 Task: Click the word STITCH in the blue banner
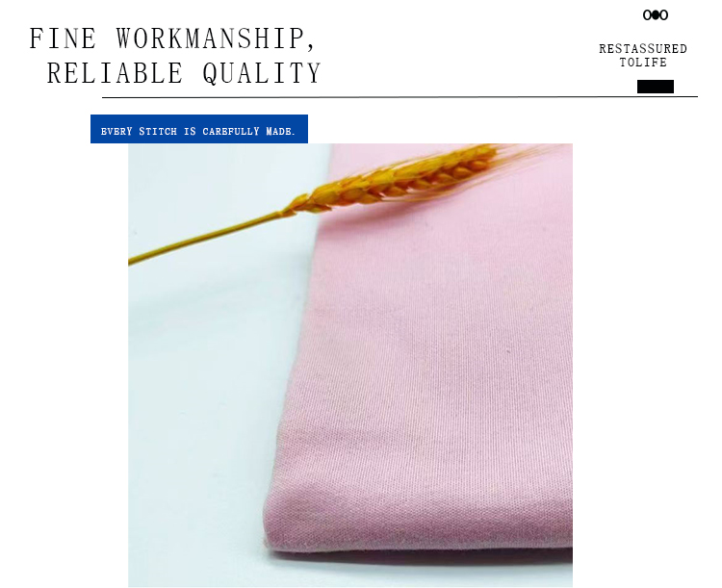click(158, 131)
